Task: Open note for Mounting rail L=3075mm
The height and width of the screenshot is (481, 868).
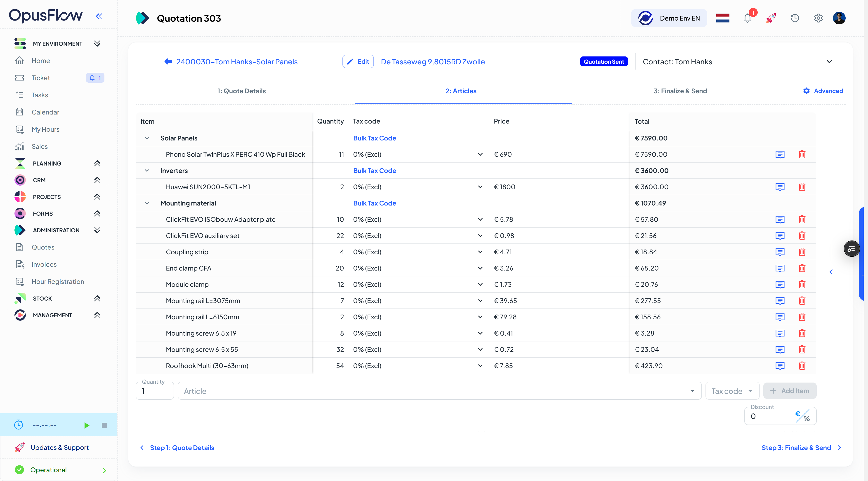Action: click(780, 301)
